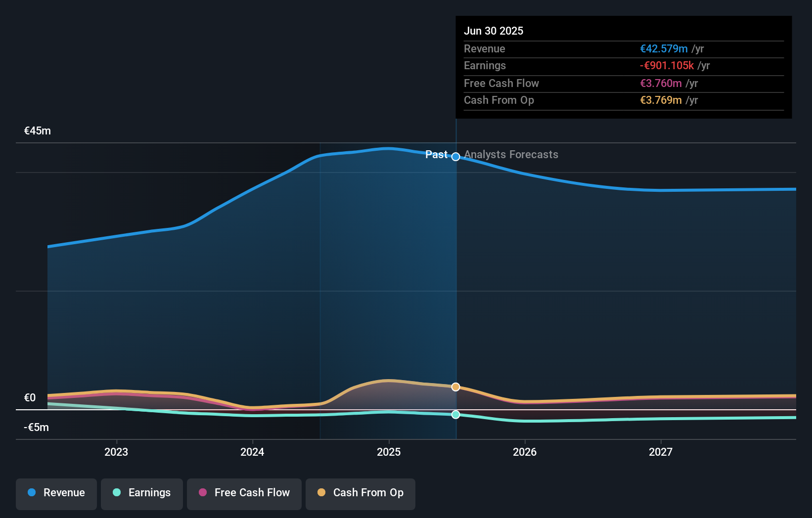
Task: Click the white circle between Past and Forecasts labels
Action: point(455,156)
